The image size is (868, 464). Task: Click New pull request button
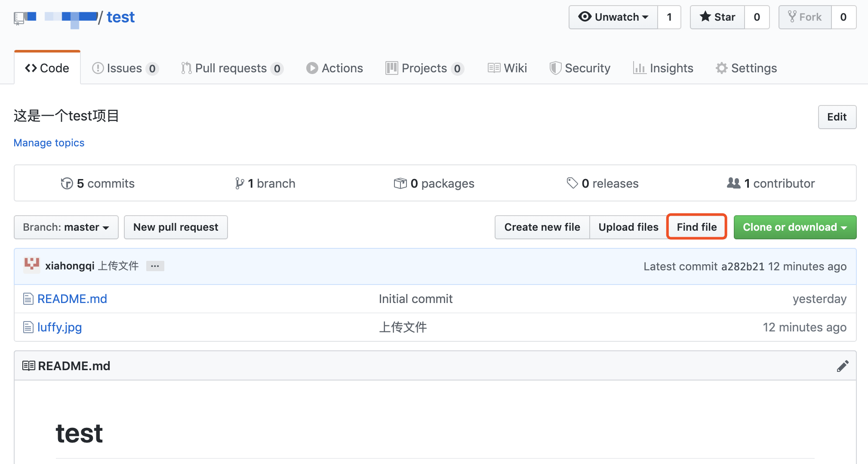pyautogui.click(x=176, y=227)
